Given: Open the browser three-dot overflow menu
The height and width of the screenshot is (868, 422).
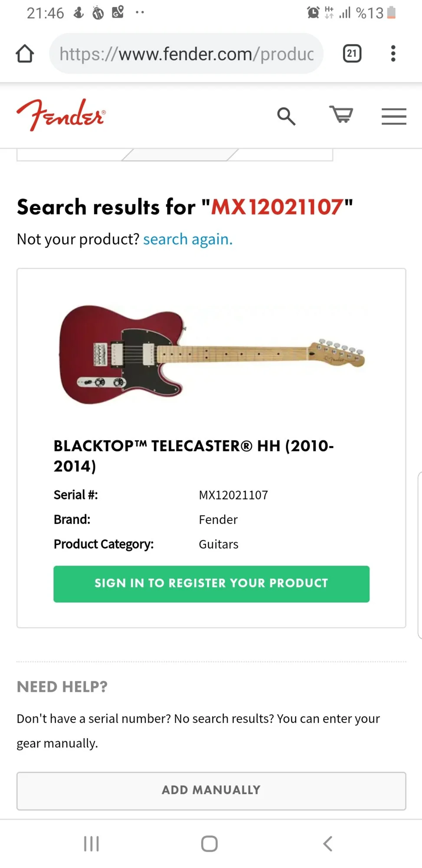Looking at the screenshot, I should point(393,54).
